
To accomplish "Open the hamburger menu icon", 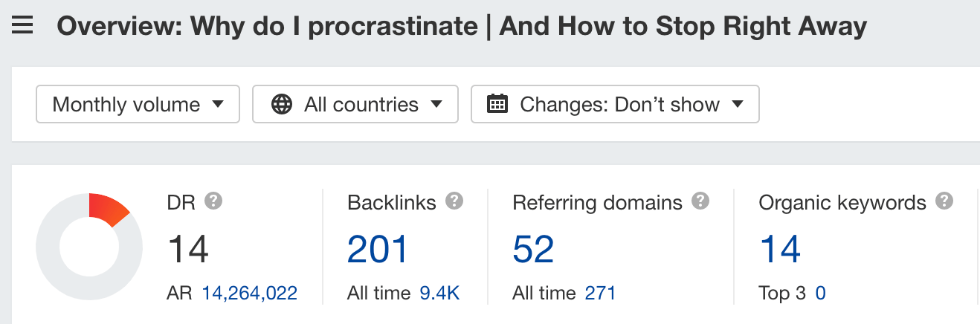I will (23, 27).
